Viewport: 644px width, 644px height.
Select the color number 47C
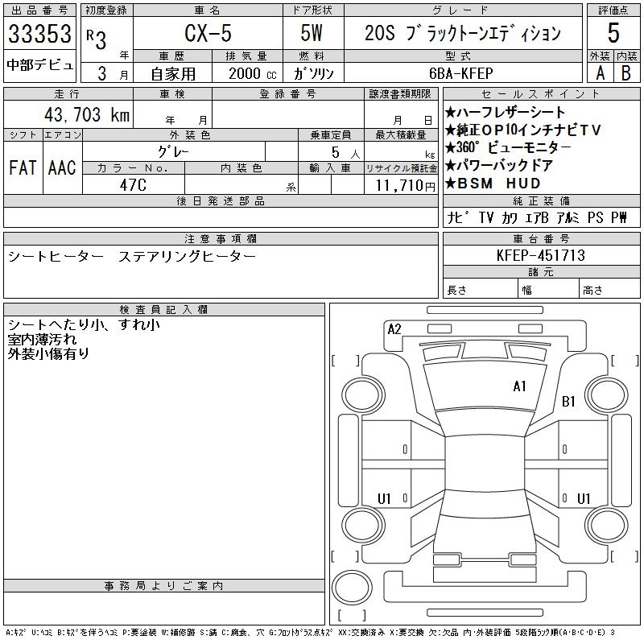click(133, 185)
